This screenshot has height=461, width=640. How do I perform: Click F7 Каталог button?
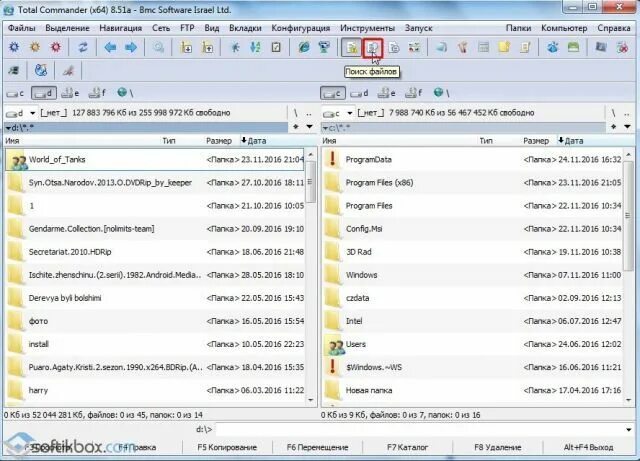pyautogui.click(x=407, y=448)
